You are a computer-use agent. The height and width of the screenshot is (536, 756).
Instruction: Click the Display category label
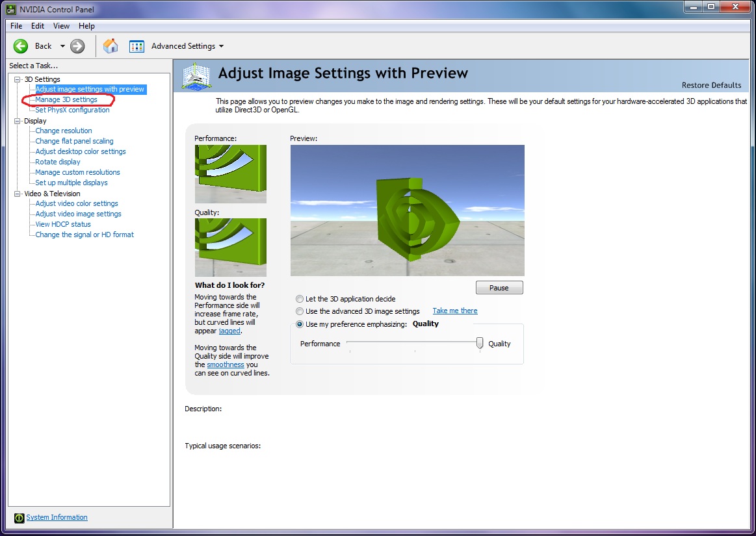(35, 121)
